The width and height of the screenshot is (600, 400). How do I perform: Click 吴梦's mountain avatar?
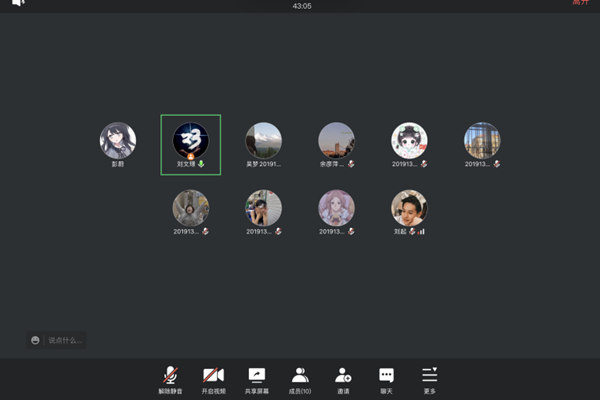coord(263,141)
